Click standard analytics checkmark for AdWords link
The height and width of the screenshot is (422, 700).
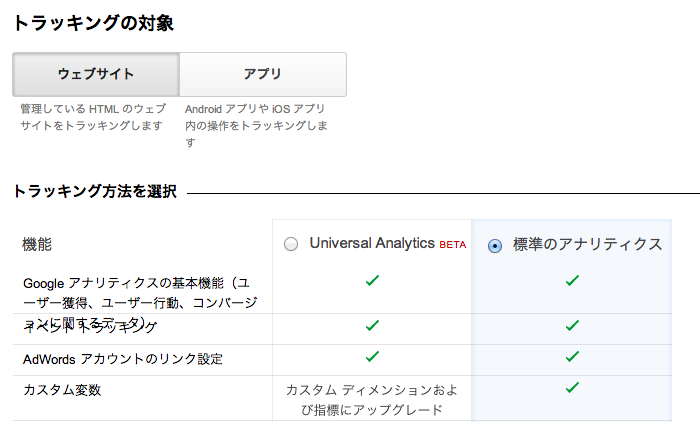[x=572, y=356]
